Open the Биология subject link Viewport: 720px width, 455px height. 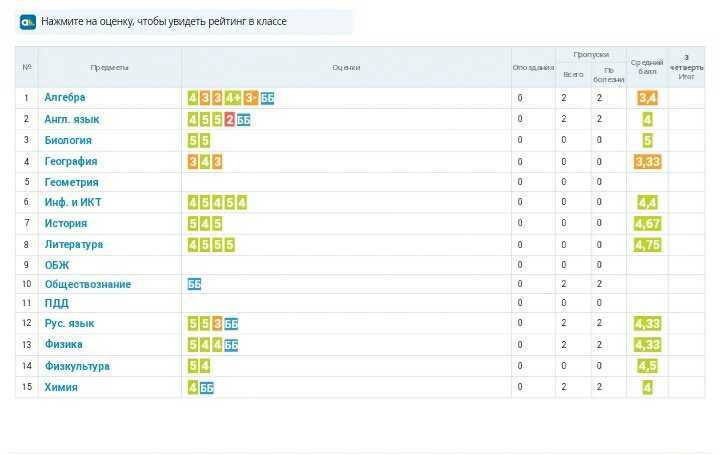pyautogui.click(x=68, y=140)
